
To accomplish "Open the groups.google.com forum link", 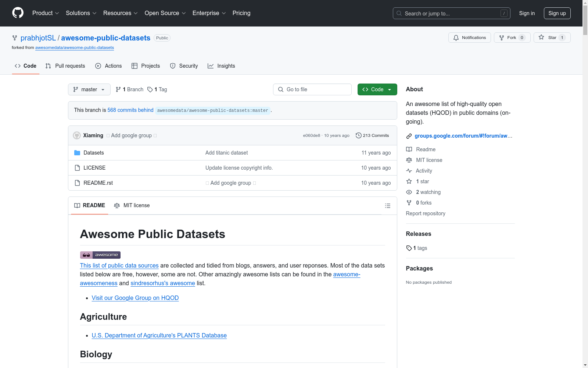I will (463, 136).
